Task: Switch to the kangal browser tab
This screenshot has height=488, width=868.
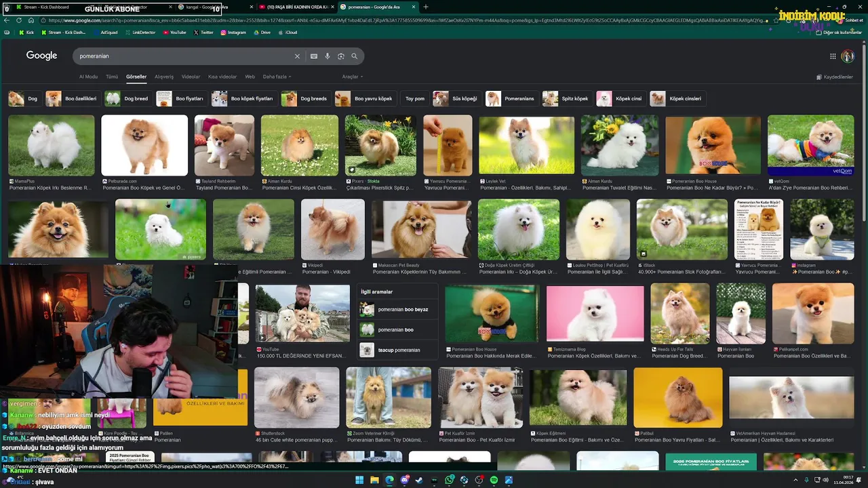Action: (214, 7)
